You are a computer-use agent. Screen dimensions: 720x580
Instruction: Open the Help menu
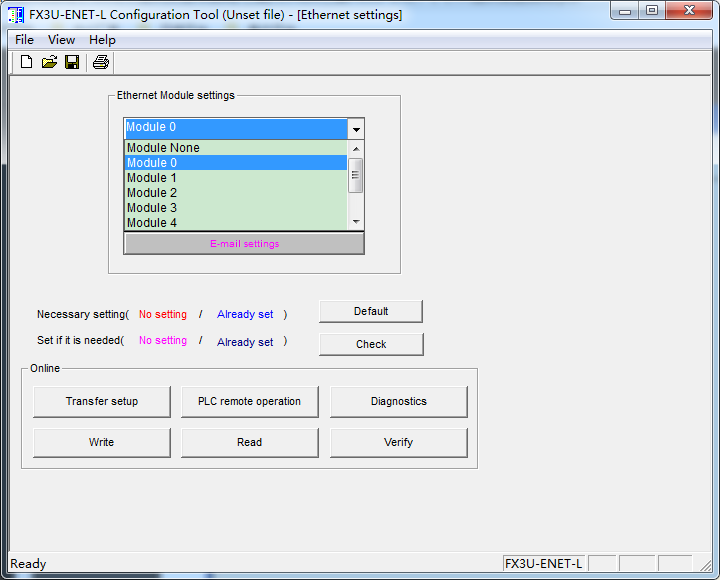102,40
